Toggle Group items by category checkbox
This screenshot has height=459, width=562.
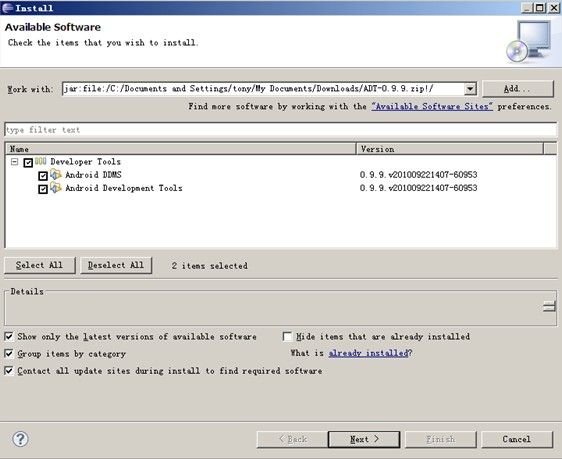click(9, 354)
